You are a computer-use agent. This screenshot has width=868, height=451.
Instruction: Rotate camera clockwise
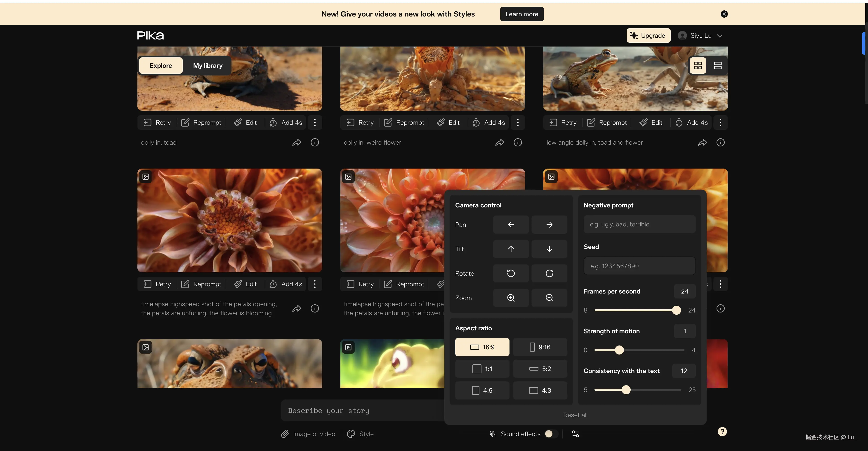tap(549, 273)
